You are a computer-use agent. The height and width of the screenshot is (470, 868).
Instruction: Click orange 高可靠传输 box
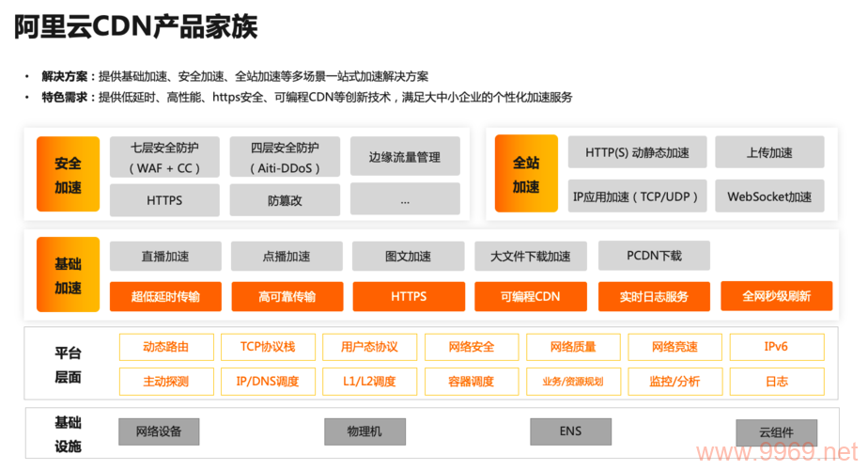pos(287,296)
